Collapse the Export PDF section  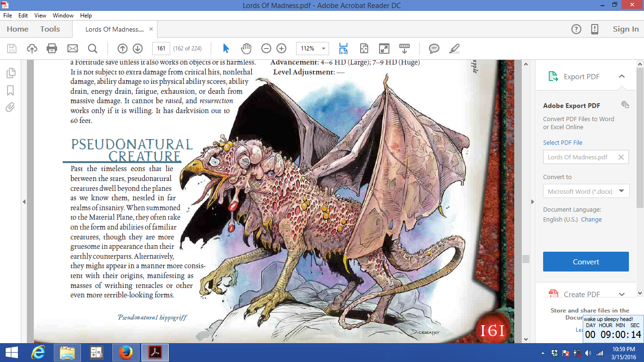point(622,76)
